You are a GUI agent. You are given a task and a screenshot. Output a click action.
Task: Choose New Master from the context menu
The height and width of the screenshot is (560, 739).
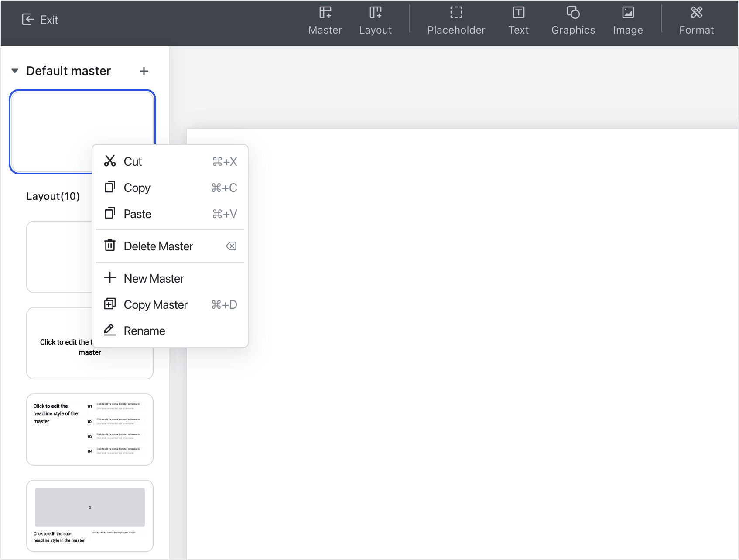pyautogui.click(x=154, y=278)
